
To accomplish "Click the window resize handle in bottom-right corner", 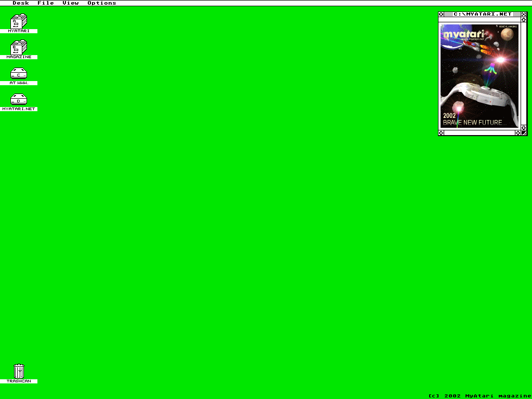I will click(x=524, y=133).
